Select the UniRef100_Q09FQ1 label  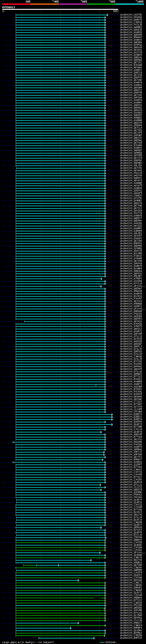(x=131, y=45)
